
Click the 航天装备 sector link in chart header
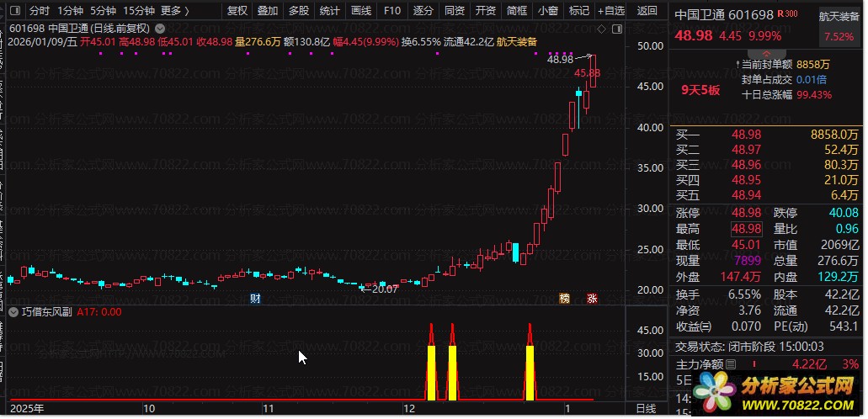point(516,41)
